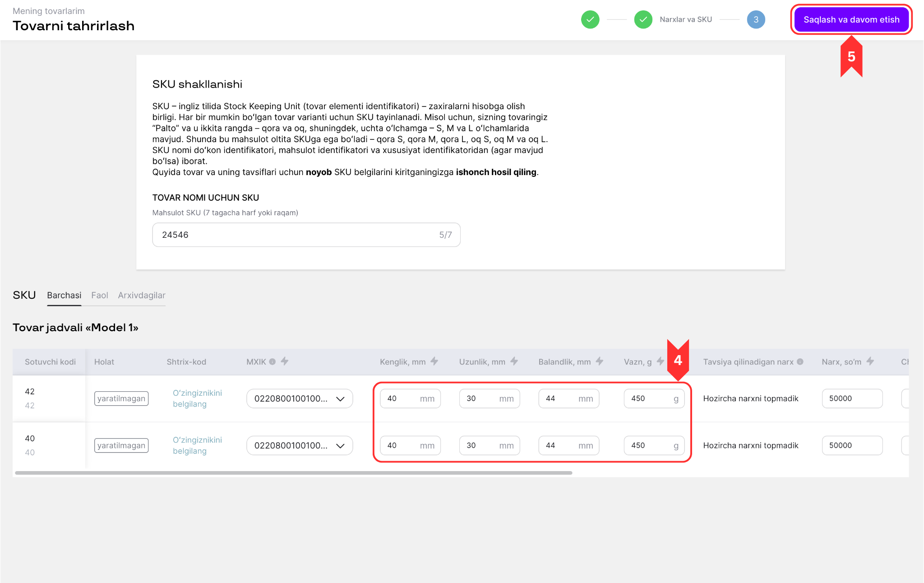
Task: Switch to the Faol tab
Action: [x=100, y=295]
